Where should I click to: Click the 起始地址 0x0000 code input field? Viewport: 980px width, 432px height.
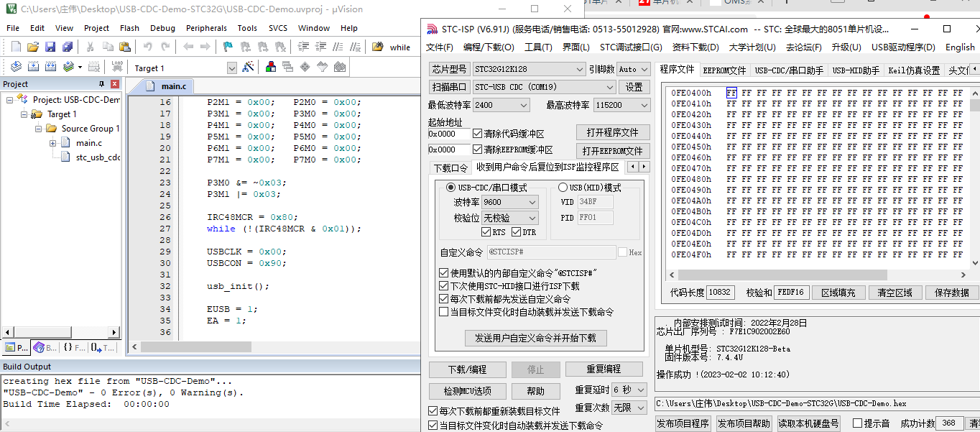pos(448,134)
